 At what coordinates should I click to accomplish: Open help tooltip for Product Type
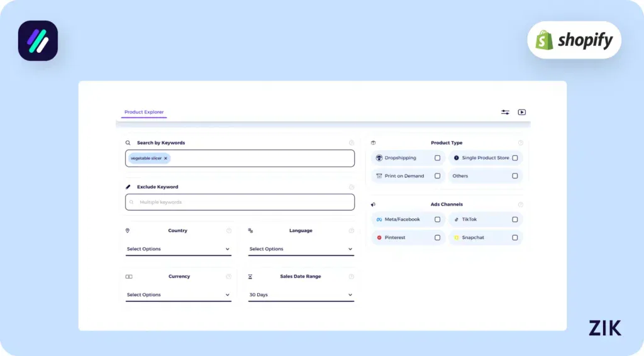tap(520, 143)
